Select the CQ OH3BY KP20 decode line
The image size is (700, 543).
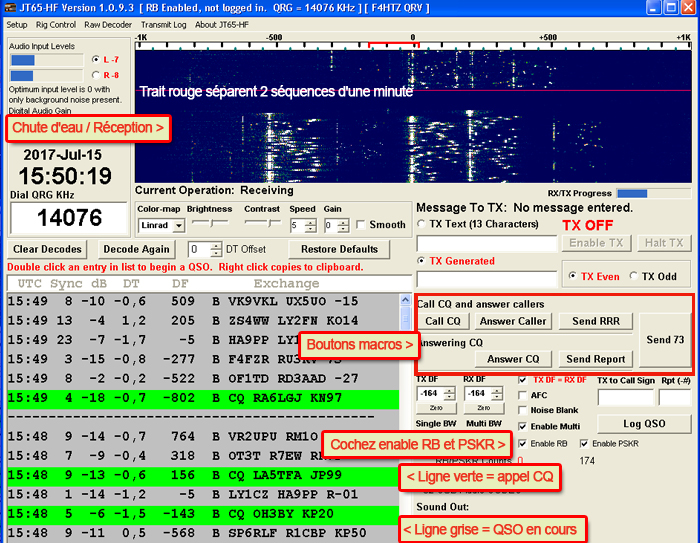(x=203, y=514)
